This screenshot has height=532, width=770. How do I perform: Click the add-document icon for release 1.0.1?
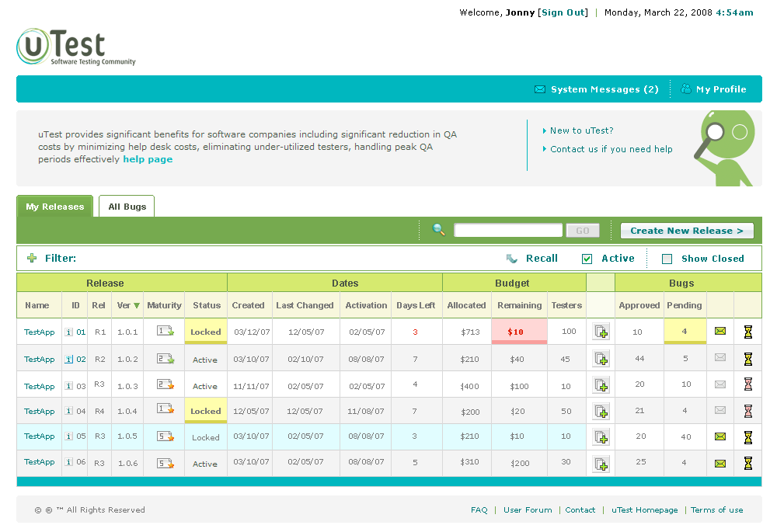601,332
